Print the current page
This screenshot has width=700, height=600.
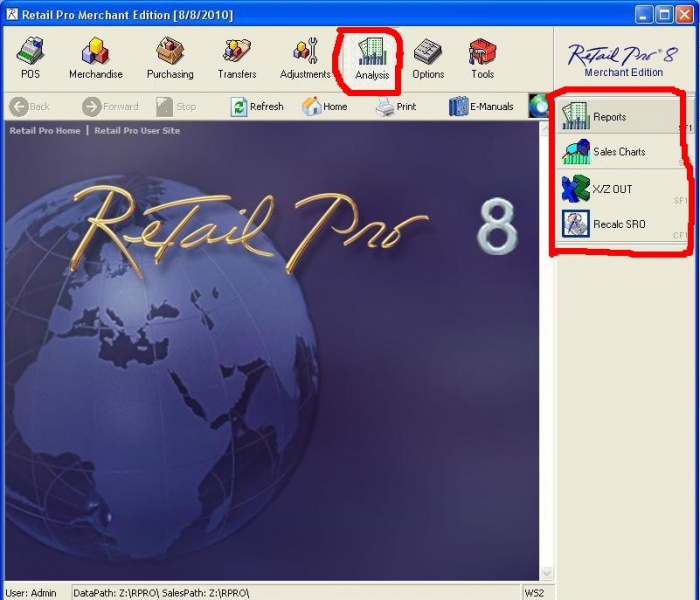[396, 107]
